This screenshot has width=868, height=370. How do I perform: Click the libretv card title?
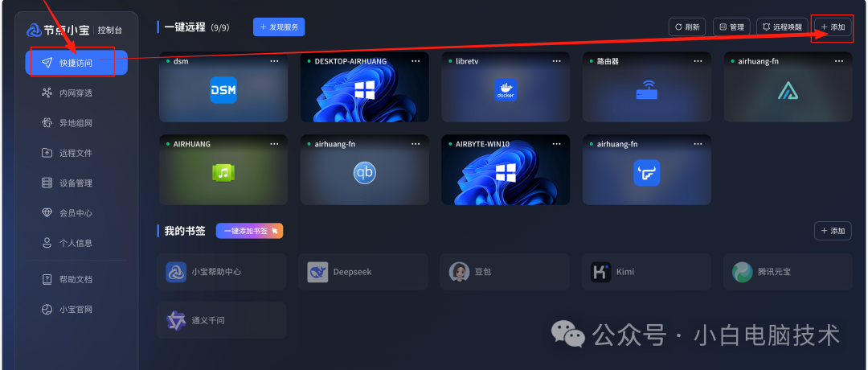(x=467, y=61)
